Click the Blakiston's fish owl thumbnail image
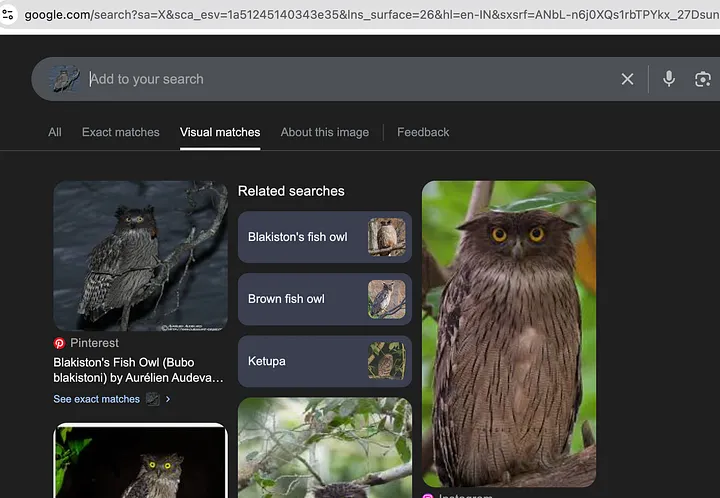 click(387, 237)
